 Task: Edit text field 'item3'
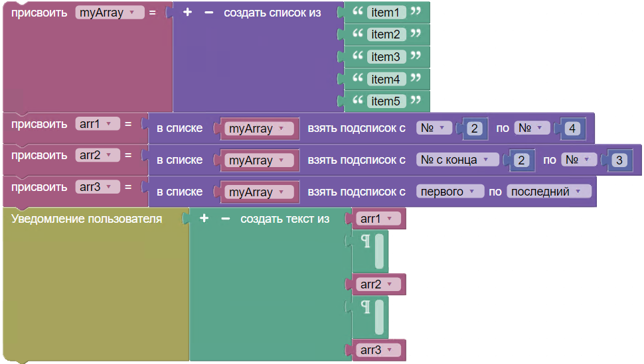click(386, 56)
